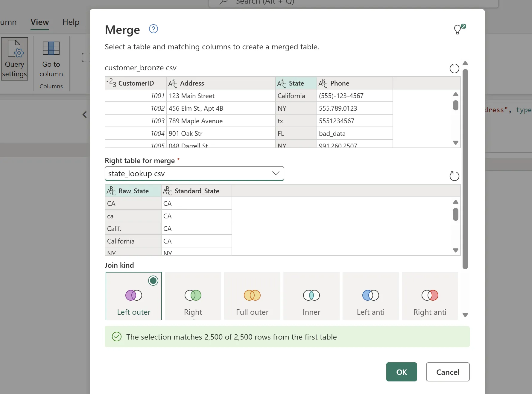Viewport: 532px width, 394px height.
Task: Click the dialog scrollbar up arrow
Action: click(465, 63)
